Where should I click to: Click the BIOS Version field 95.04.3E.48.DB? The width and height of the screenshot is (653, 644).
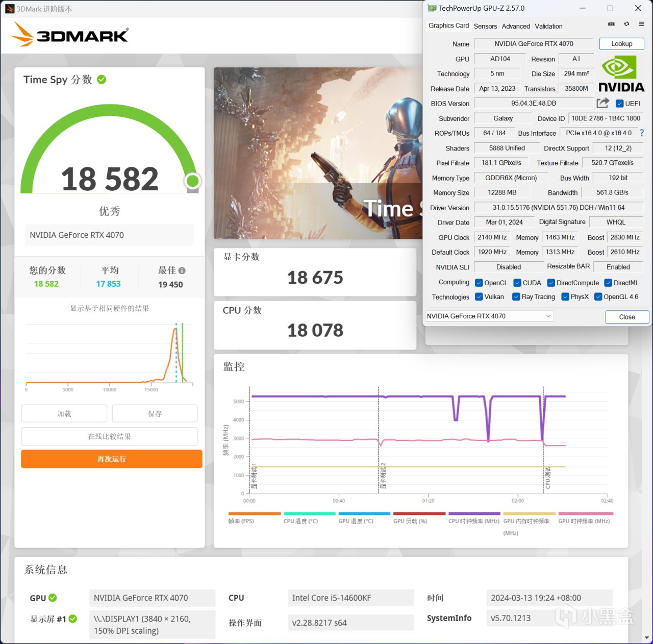(534, 104)
